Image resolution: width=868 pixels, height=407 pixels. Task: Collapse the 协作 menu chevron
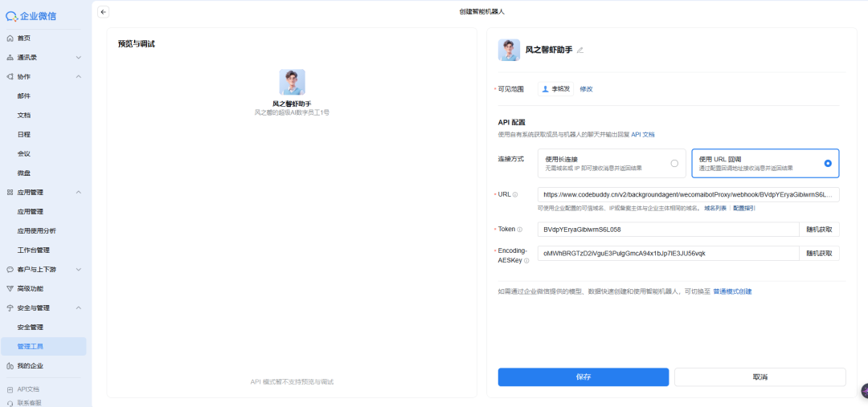78,77
